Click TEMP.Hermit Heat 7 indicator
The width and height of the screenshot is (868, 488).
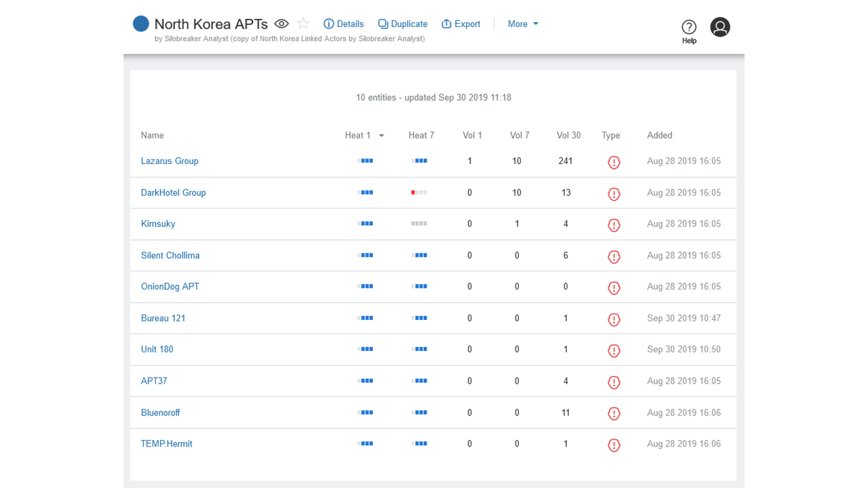pyautogui.click(x=419, y=444)
